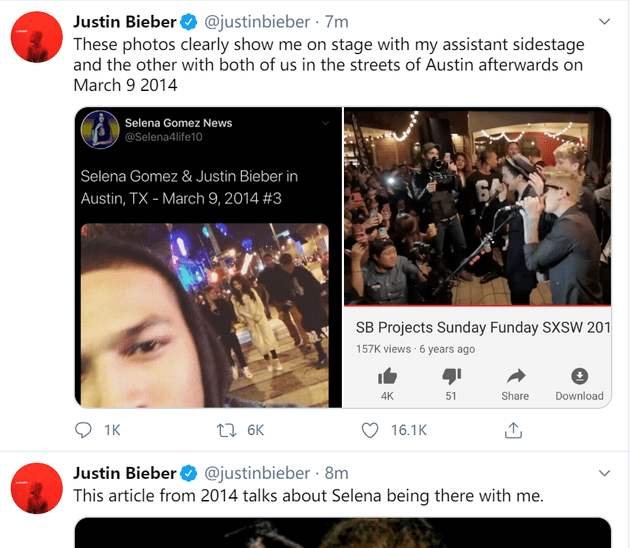Open the Selena Gomez News profile picture
This screenshot has height=548, width=630.
click(x=101, y=130)
